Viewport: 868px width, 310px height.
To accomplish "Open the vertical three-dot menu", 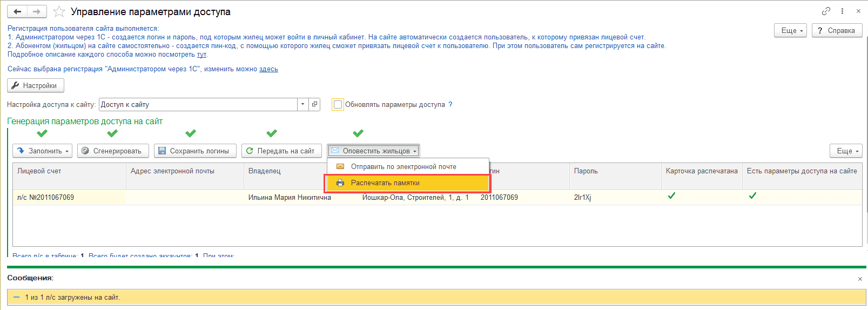I will (x=842, y=11).
